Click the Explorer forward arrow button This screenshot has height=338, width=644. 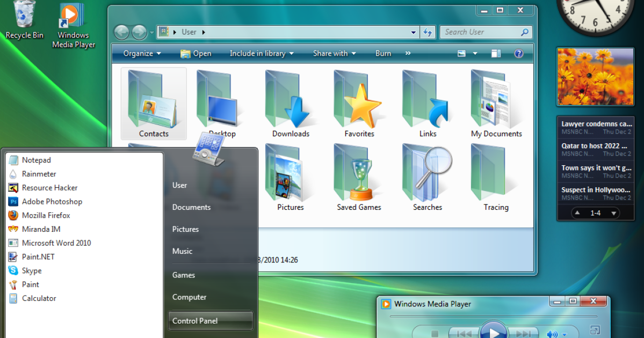coord(139,32)
